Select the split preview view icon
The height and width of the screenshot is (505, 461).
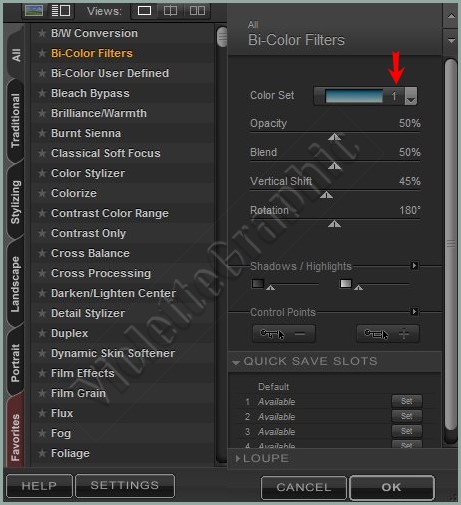pyautogui.click(x=170, y=11)
